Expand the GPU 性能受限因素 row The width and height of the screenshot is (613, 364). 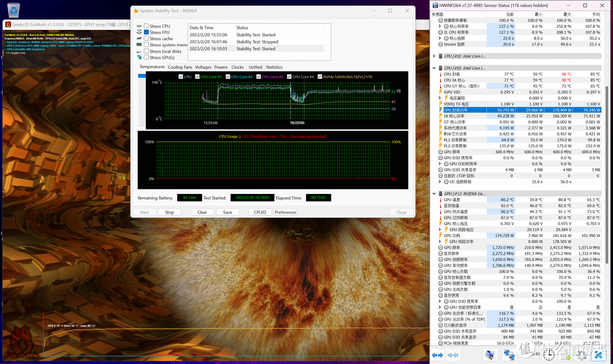tap(440, 307)
